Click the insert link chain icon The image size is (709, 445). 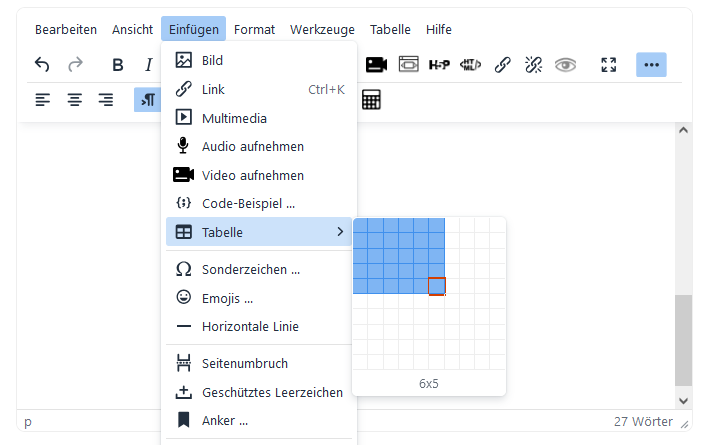click(502, 65)
